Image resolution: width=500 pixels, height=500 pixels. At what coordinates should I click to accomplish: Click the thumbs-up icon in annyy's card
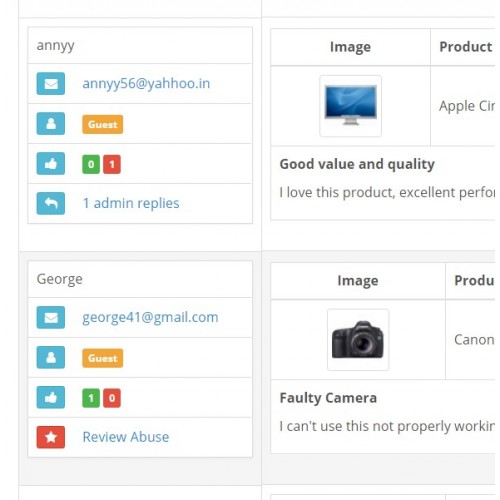click(51, 164)
